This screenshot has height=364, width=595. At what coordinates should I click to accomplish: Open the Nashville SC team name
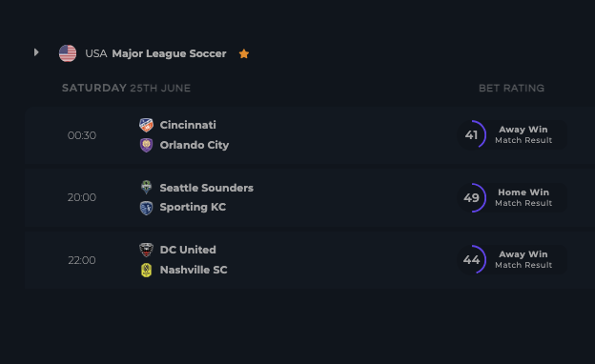coord(194,270)
